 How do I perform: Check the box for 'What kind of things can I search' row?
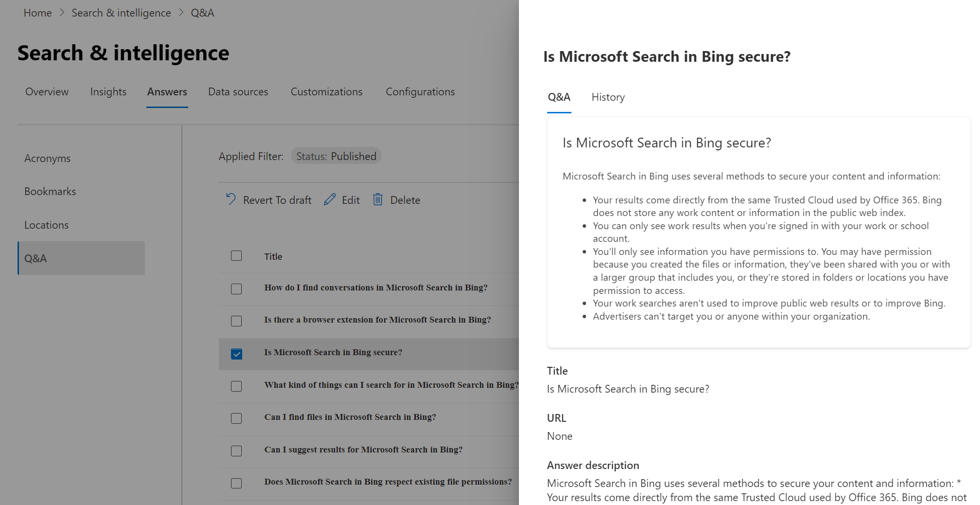pos(236,386)
